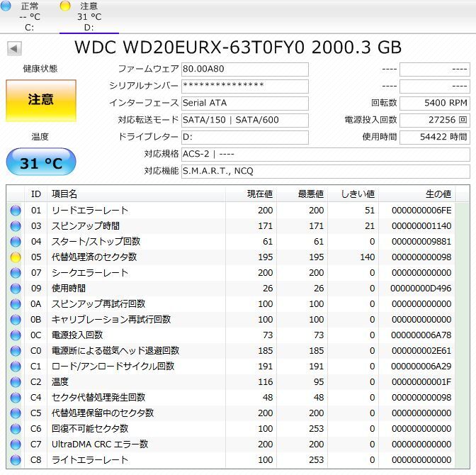
Task: Click the 現在値 column header
Action: click(251, 194)
